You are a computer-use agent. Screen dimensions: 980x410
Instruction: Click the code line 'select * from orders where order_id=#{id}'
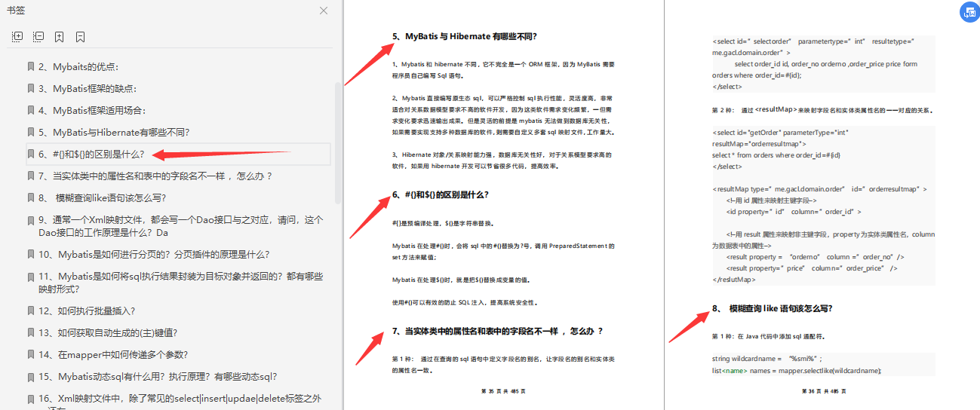pos(776,155)
